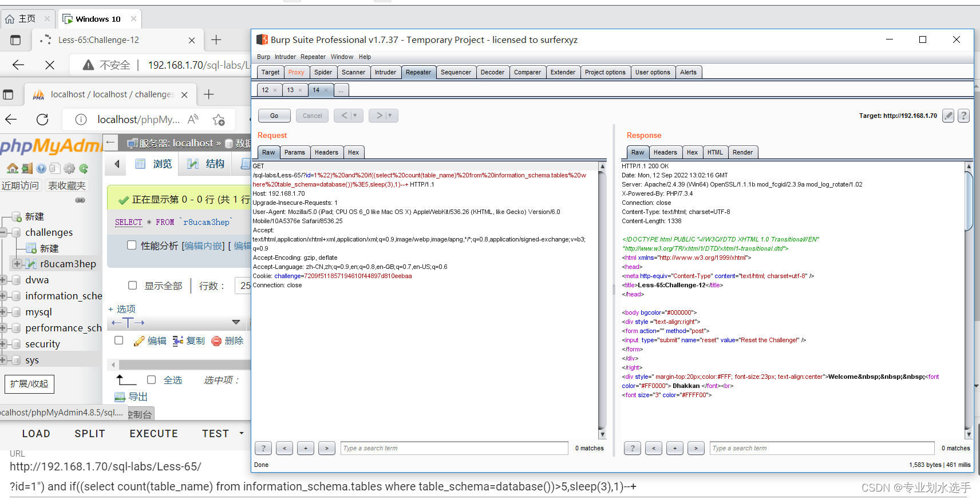Viewport: 980px width, 499px height.
Task: Click the Go button in Repeater
Action: [x=274, y=116]
